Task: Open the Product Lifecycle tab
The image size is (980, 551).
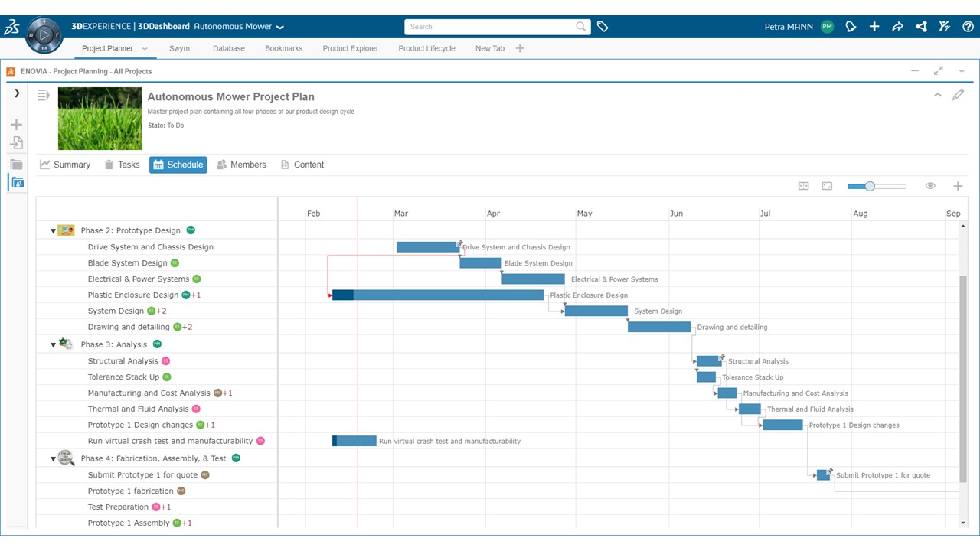Action: click(x=426, y=48)
